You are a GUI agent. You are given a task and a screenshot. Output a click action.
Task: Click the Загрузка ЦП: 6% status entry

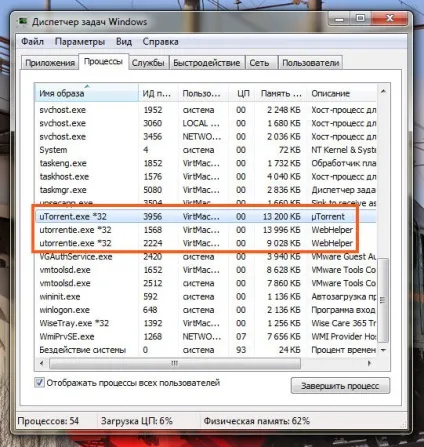137,421
